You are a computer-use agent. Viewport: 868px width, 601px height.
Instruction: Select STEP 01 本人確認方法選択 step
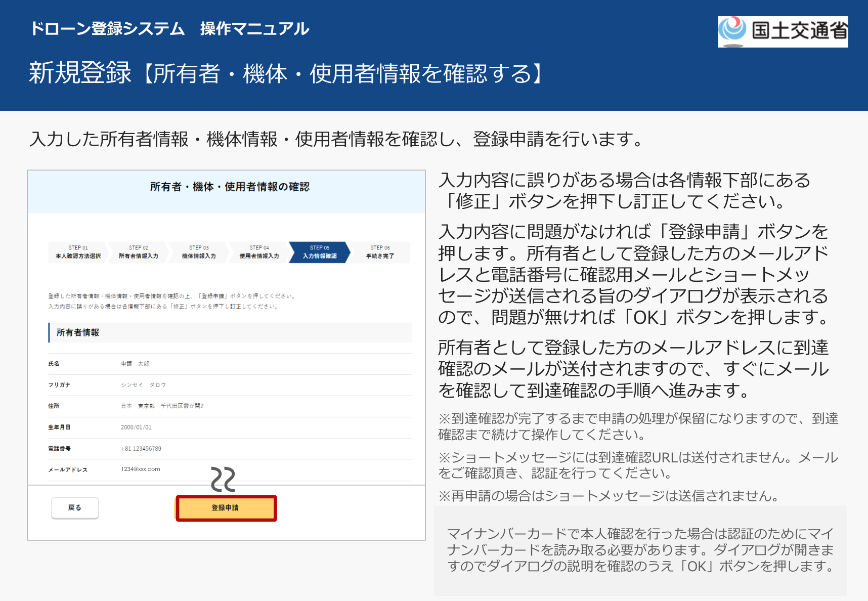point(78,252)
